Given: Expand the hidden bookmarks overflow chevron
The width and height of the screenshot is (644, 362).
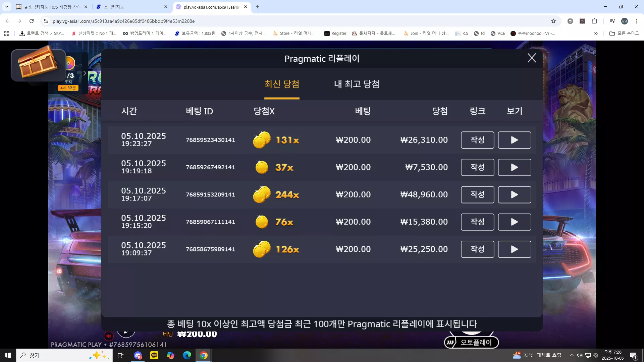Looking at the screenshot, I should pos(596,34).
